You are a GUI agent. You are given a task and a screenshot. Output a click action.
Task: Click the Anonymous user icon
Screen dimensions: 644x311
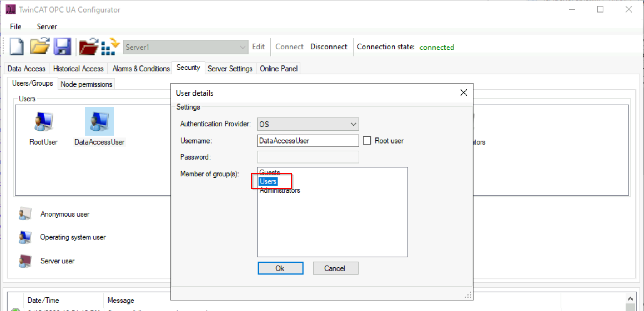click(25, 214)
